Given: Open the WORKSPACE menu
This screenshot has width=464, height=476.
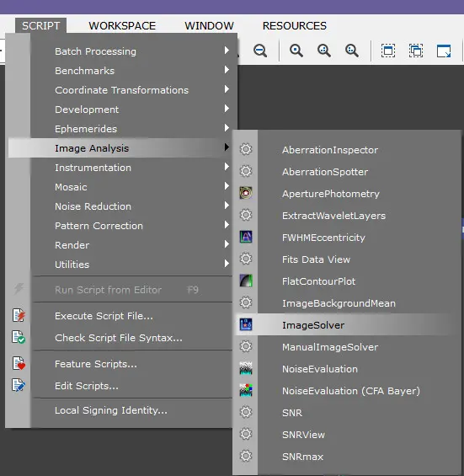Looking at the screenshot, I should coord(122,26).
